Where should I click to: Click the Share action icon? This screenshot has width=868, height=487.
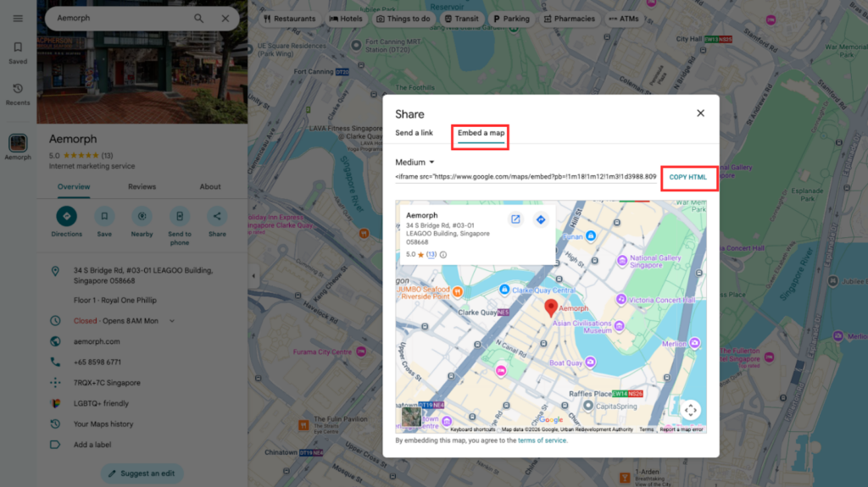217,222
